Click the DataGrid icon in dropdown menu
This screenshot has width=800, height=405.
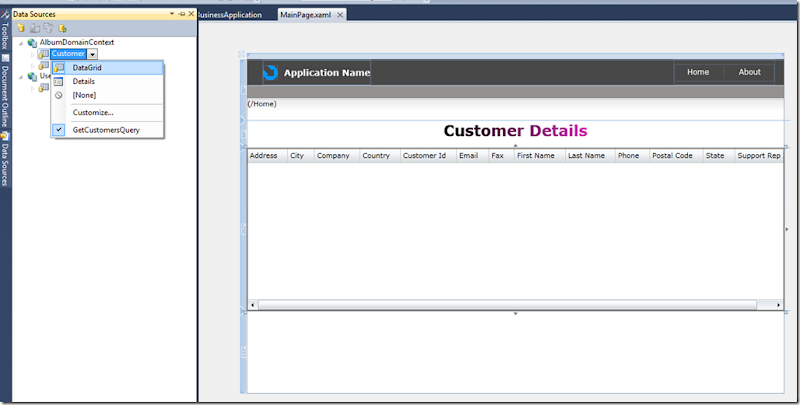tap(59, 68)
